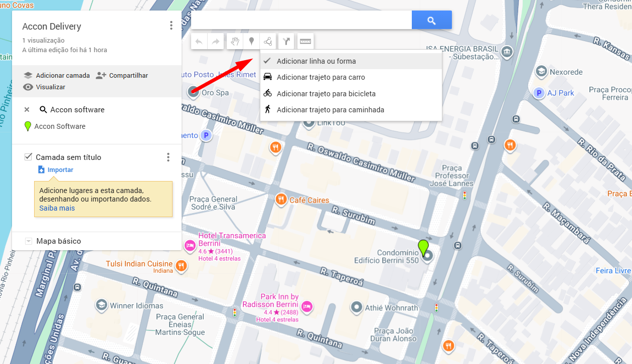Click the Importar link
632x364 pixels.
point(60,170)
